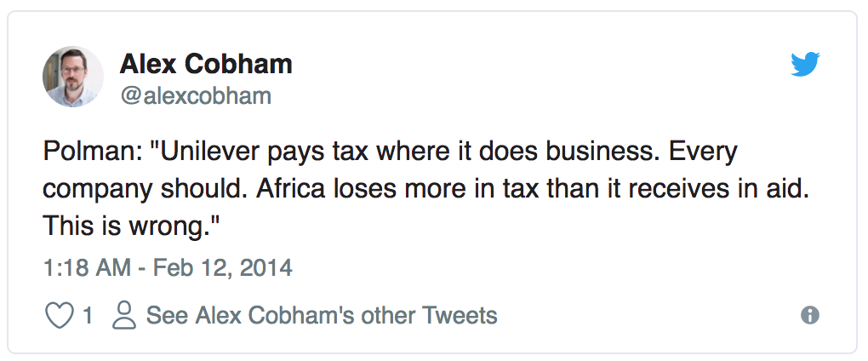
Task: Open the 1:18 AM timestamp link
Action: [86, 268]
